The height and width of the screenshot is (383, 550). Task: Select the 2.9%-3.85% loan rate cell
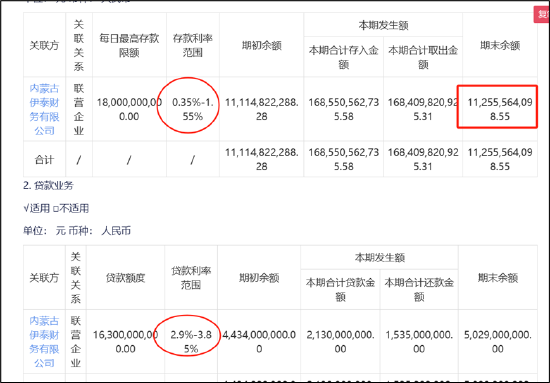coord(191,342)
